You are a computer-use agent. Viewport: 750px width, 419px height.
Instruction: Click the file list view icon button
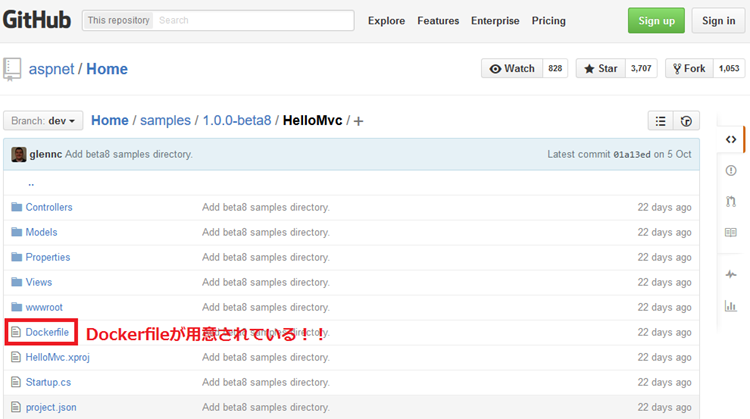661,121
